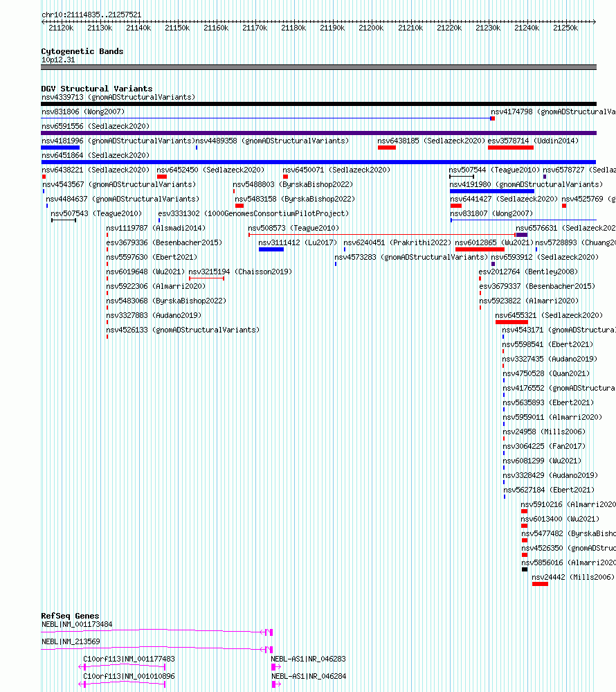
Task: Click nsv3327883 (Audano2019) label
Action: [x=154, y=316]
